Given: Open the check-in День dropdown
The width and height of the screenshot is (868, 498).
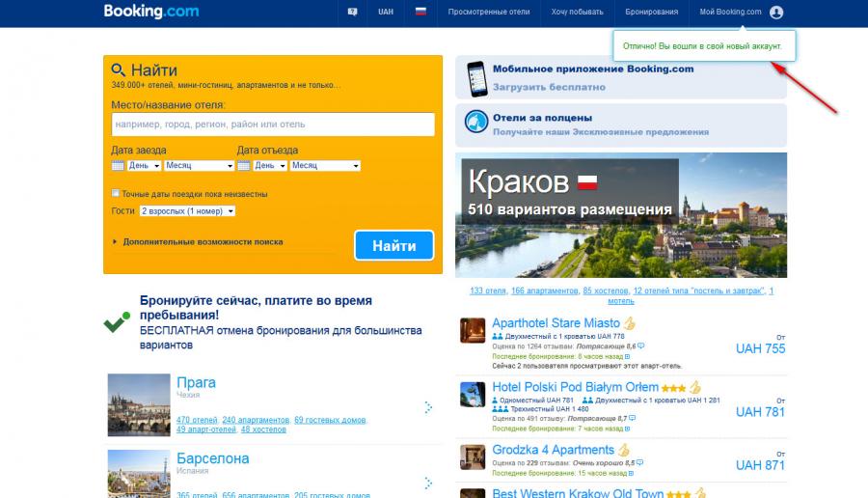Looking at the screenshot, I should point(144,166).
